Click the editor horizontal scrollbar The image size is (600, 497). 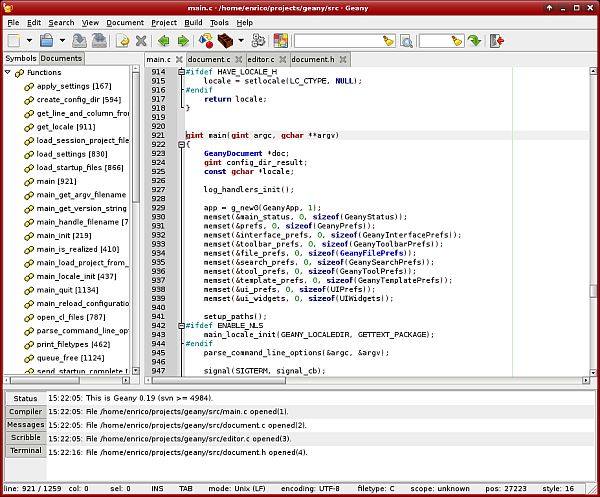pos(219,380)
